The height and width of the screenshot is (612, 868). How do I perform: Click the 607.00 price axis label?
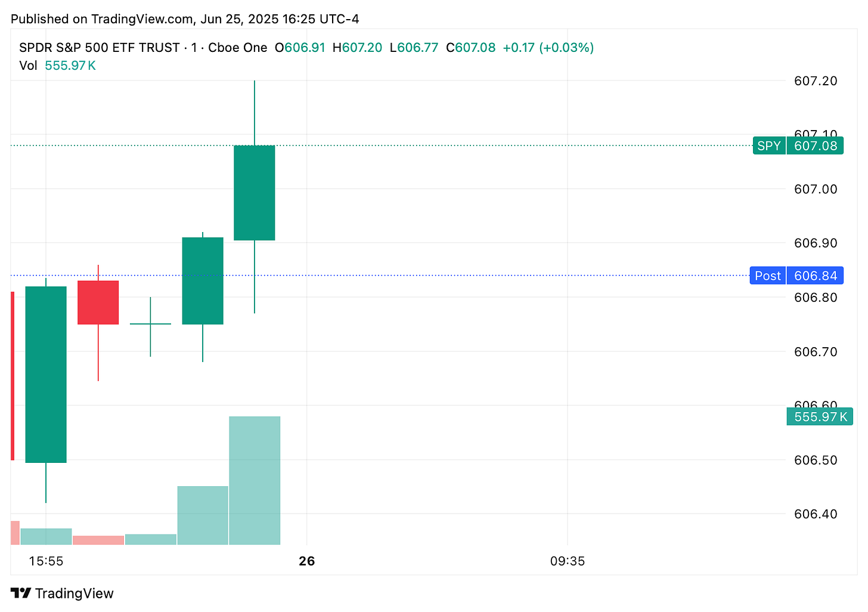click(816, 189)
